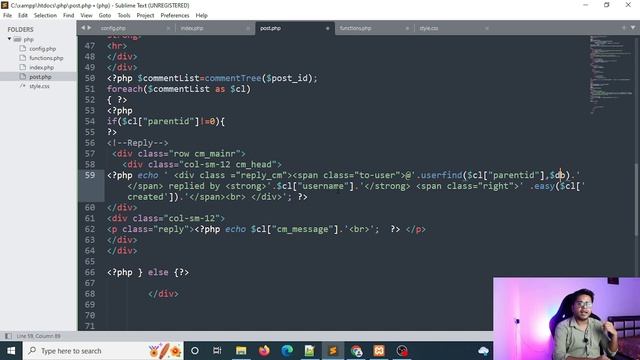The width and height of the screenshot is (640, 360).
Task: Switch to the functions.php tab
Action: [x=356, y=28]
